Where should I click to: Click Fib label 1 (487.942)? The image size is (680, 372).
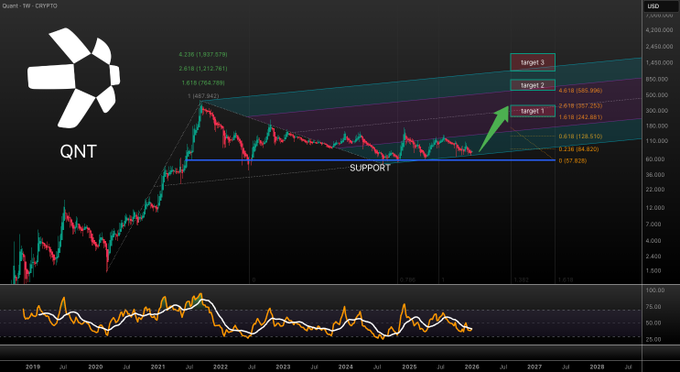203,96
